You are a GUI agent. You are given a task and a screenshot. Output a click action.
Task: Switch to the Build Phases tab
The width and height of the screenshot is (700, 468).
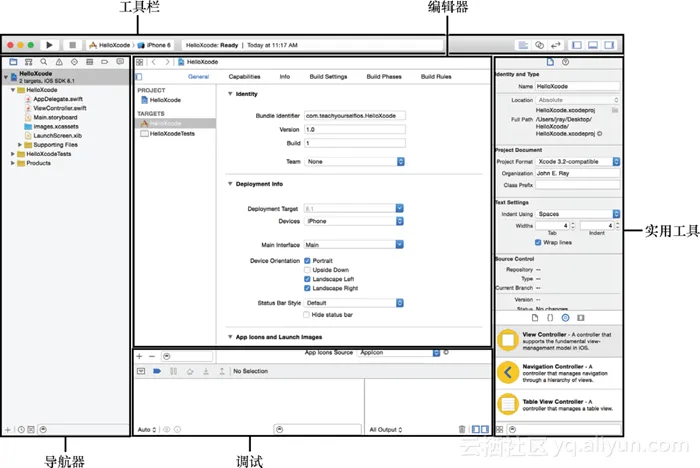coord(384,77)
